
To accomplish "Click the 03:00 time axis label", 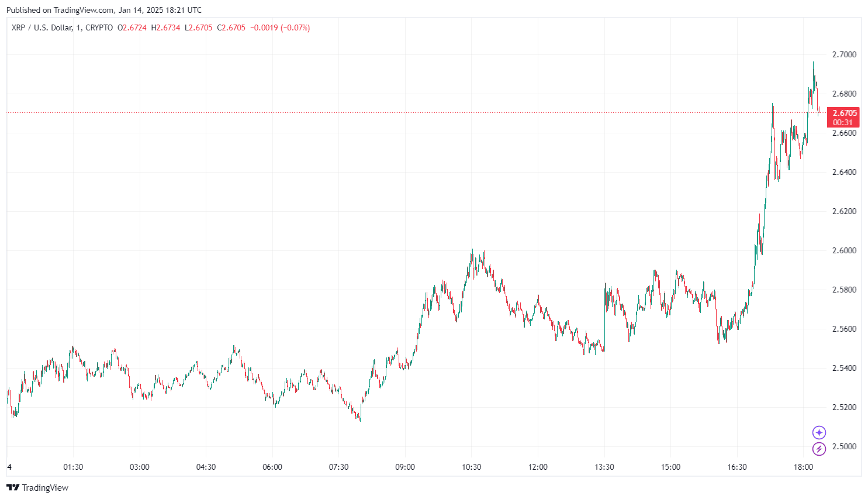I will tap(140, 467).
